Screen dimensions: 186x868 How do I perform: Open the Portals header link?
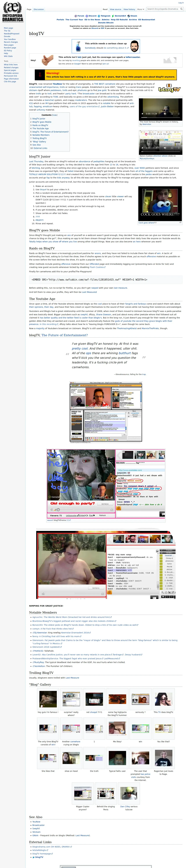[x=60, y=20]
